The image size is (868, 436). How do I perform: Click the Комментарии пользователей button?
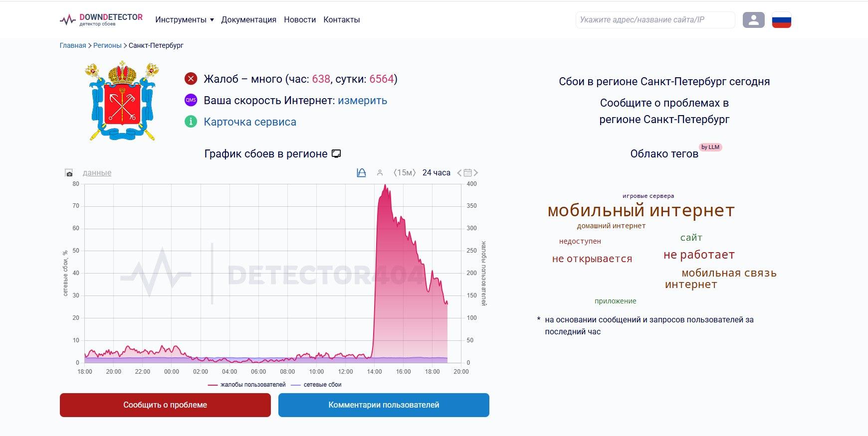click(384, 405)
